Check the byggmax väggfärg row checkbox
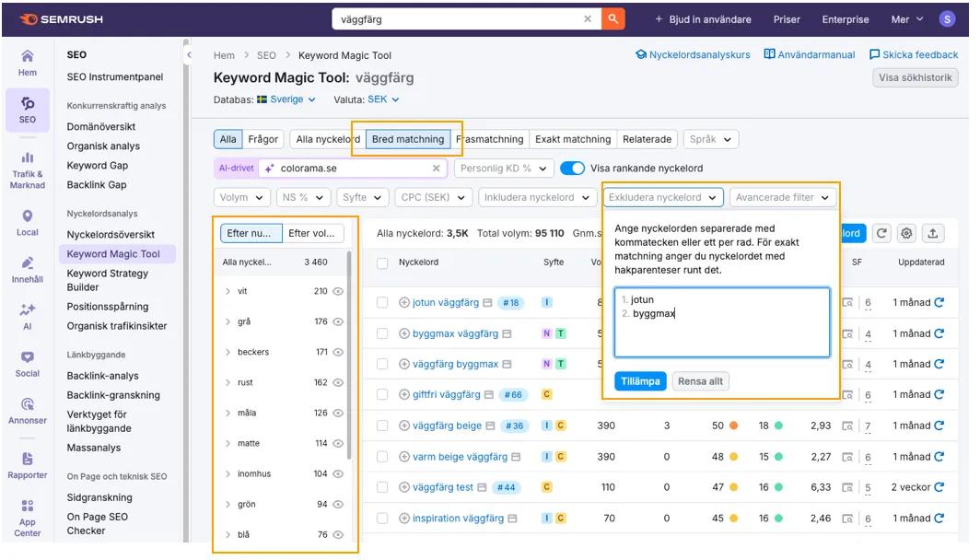This screenshot has width=980, height=560. coord(382,333)
